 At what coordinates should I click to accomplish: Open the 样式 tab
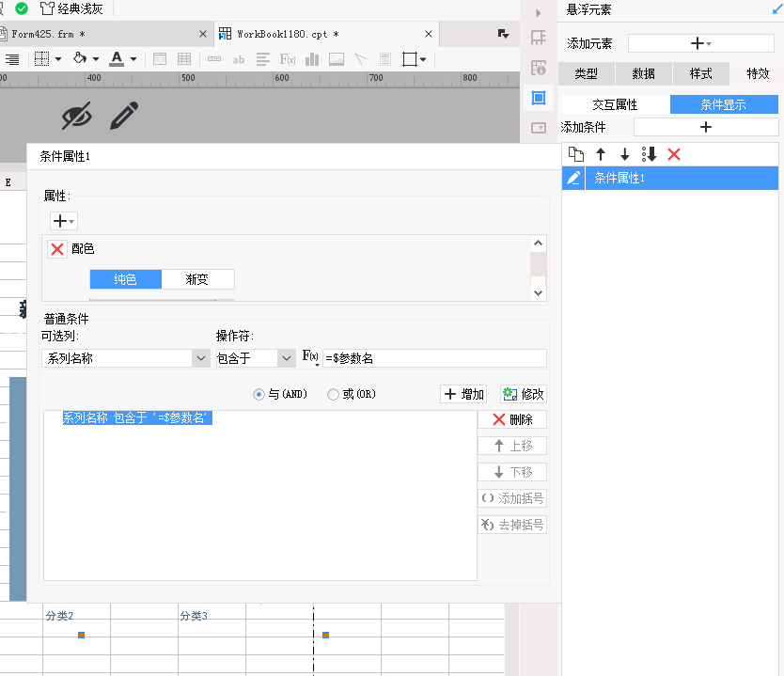701,73
